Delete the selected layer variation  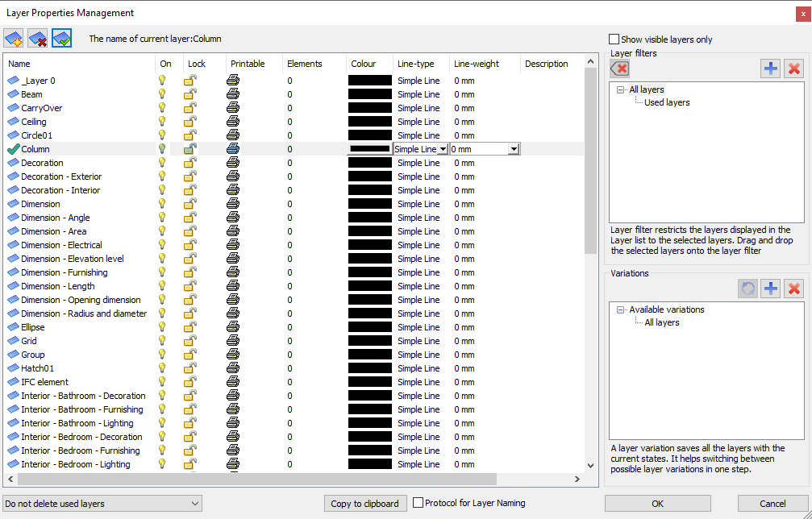click(x=794, y=289)
